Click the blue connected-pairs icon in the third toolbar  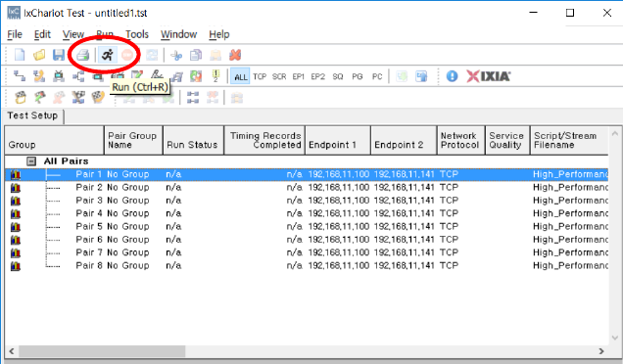[x=193, y=97]
